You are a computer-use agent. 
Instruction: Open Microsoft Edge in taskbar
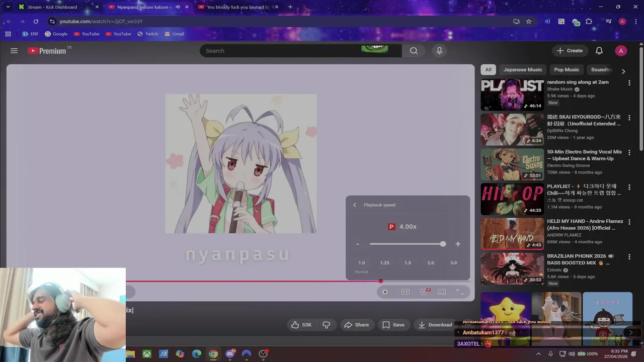[197, 354]
